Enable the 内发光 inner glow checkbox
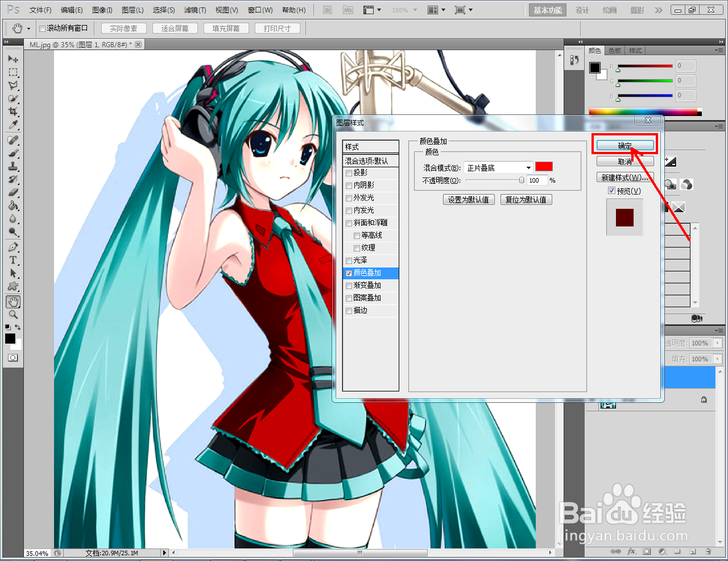The image size is (728, 561). [x=349, y=211]
